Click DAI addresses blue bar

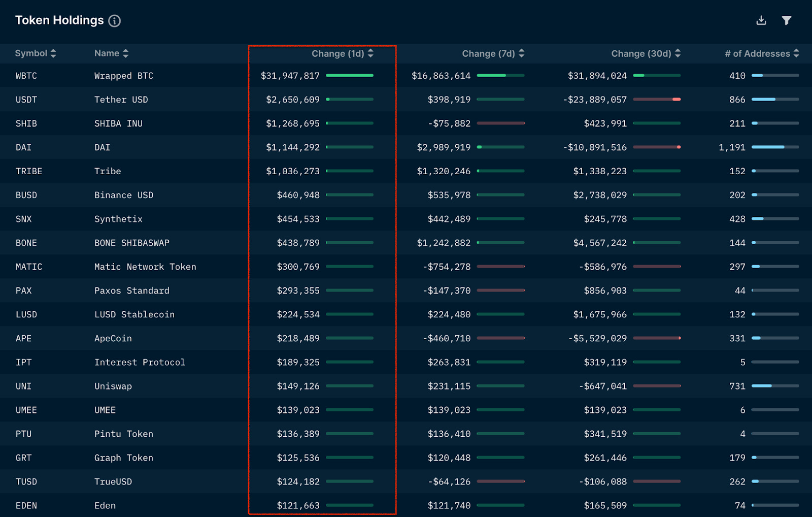tap(775, 147)
